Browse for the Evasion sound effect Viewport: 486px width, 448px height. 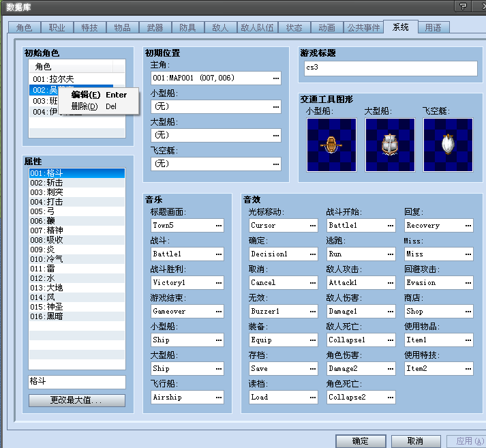coord(468,282)
